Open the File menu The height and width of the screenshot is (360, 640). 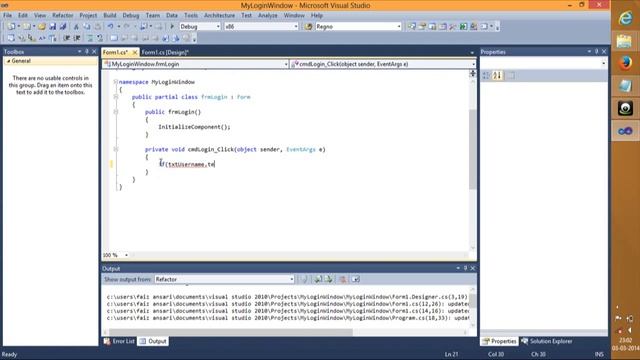pyautogui.click(x=7, y=16)
